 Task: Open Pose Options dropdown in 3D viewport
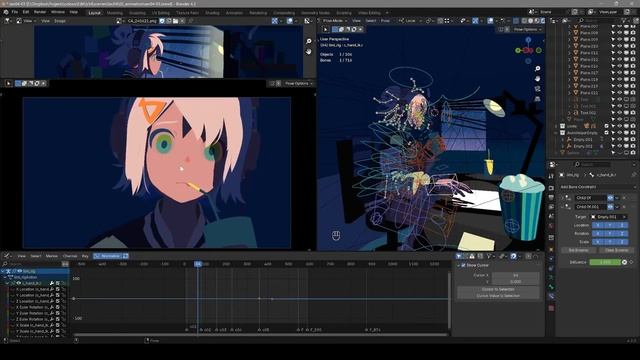528,29
